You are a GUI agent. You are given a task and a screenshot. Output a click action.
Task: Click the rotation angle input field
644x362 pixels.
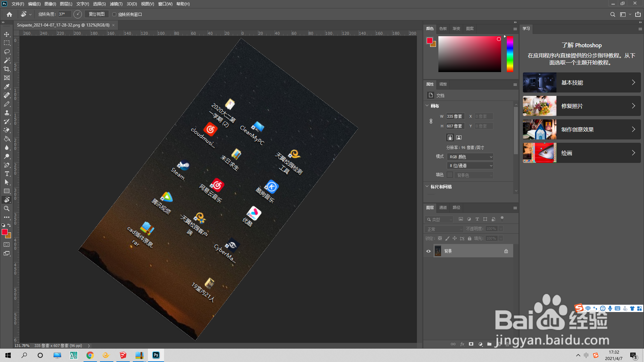65,14
